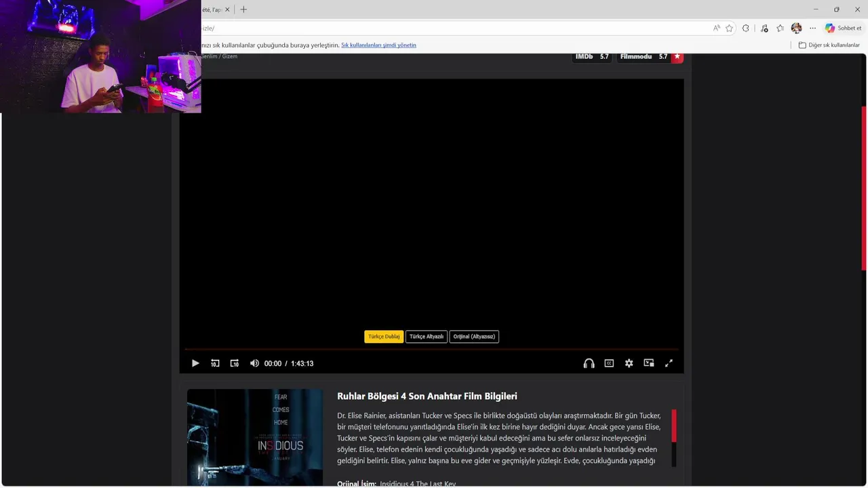The width and height of the screenshot is (868, 488).
Task: Skip forward 10 seconds
Action: pyautogui.click(x=235, y=363)
